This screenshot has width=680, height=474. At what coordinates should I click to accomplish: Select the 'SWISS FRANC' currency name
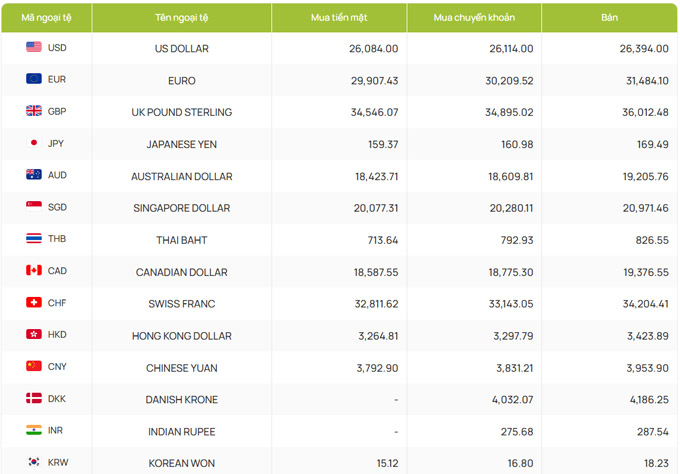(182, 304)
